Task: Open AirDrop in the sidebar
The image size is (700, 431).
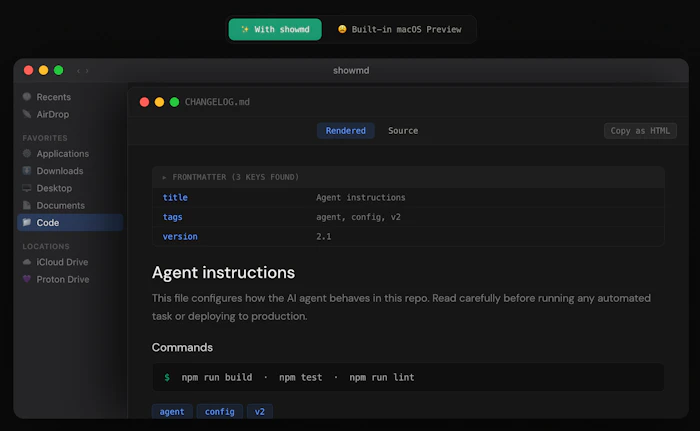Action: pos(53,114)
